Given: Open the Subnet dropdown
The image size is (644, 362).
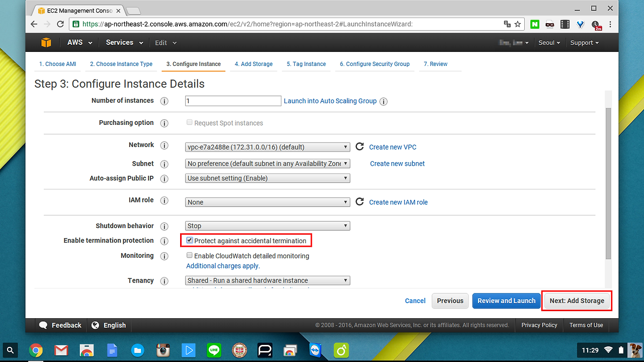Looking at the screenshot, I should 268,164.
